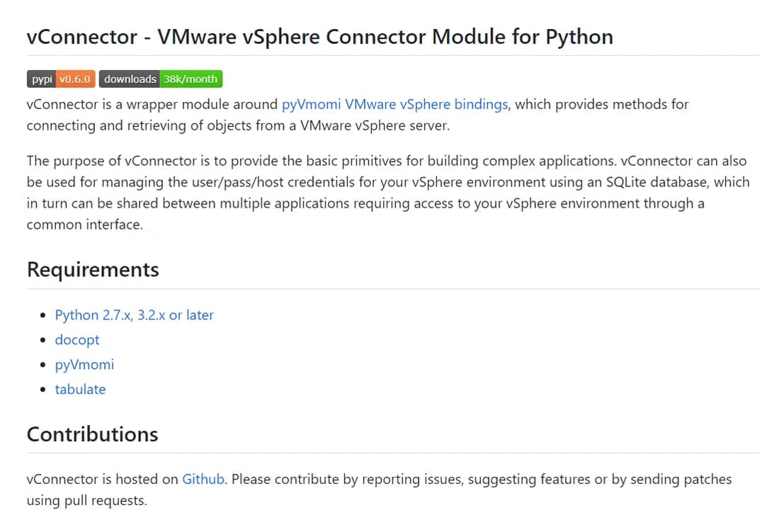Click the 38k/month downloads count

tap(190, 79)
